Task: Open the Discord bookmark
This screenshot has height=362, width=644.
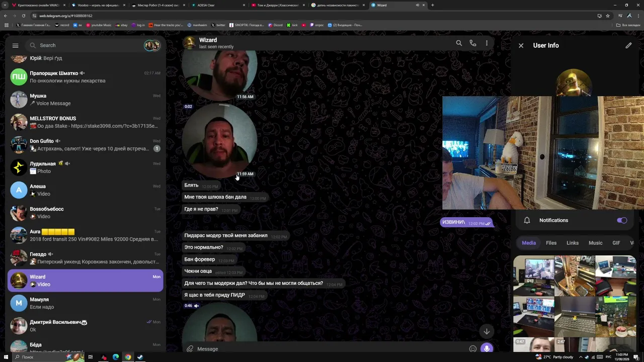Action: [276, 25]
